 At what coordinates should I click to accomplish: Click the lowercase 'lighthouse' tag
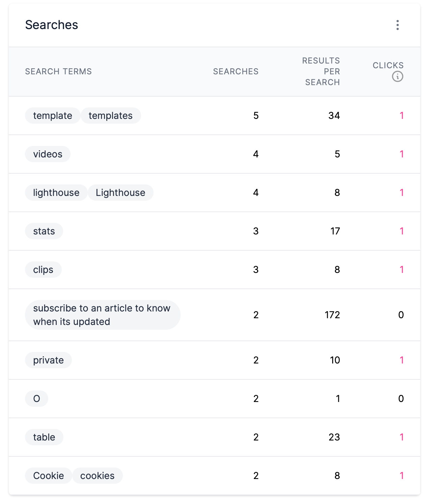tap(56, 193)
